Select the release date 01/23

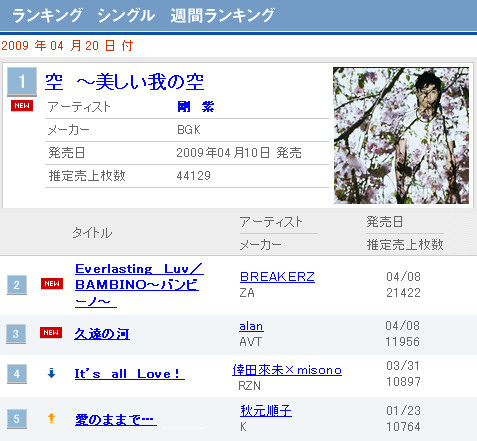click(x=403, y=411)
